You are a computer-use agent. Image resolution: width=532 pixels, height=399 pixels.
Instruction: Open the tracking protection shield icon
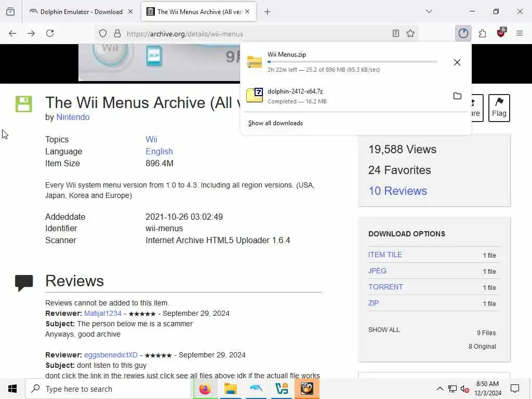(103, 34)
